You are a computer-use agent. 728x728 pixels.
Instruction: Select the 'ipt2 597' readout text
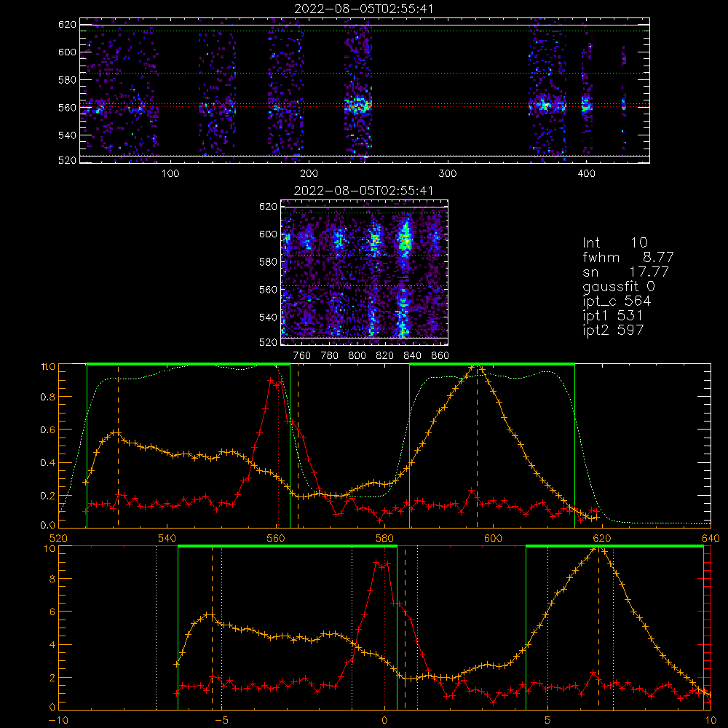point(613,330)
